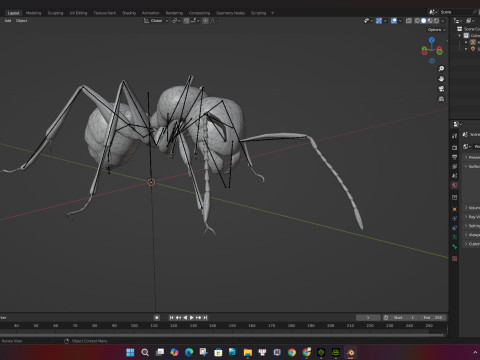
Task: Open the snapping options dropdown
Action: (195, 21)
